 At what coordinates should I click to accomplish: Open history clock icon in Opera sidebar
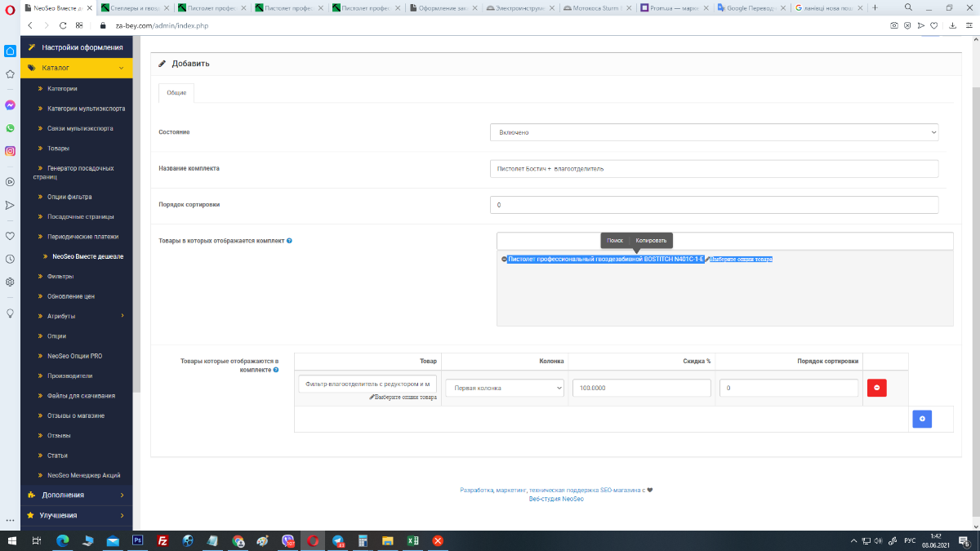[10, 259]
